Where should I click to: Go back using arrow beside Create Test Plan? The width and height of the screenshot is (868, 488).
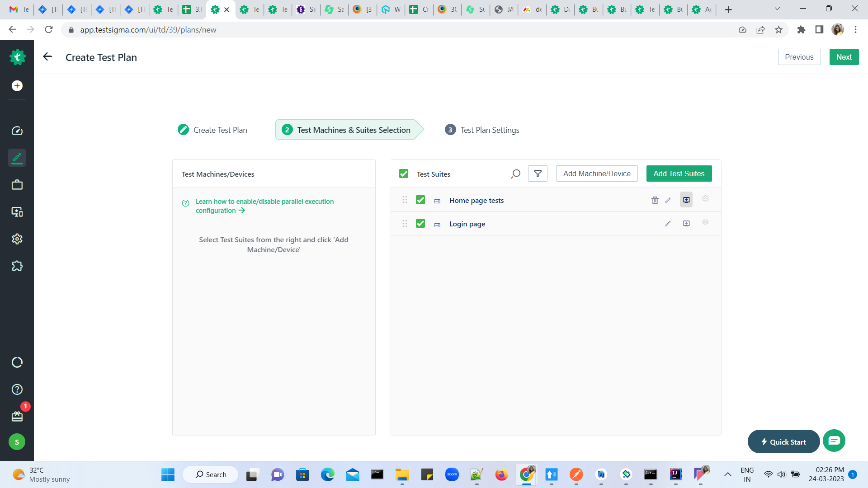[x=47, y=56]
